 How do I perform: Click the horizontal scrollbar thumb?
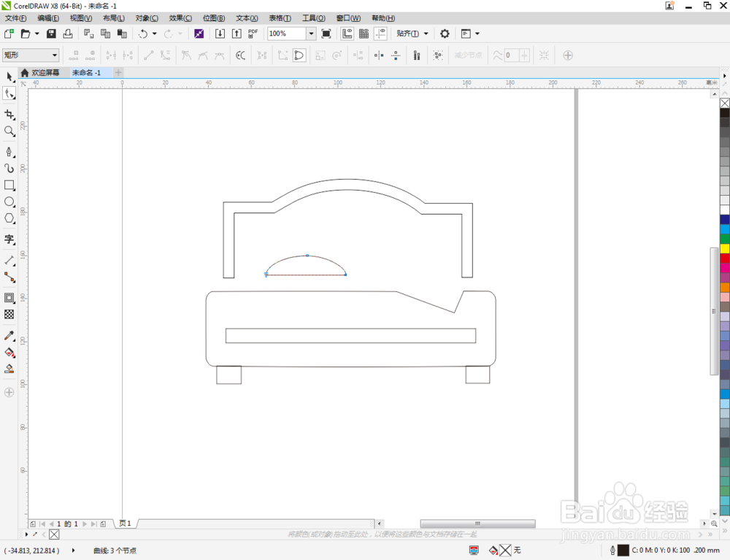[x=477, y=523]
